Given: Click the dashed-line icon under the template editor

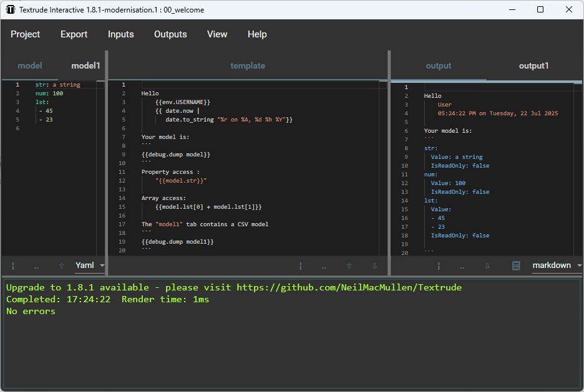Looking at the screenshot, I should tap(301, 266).
